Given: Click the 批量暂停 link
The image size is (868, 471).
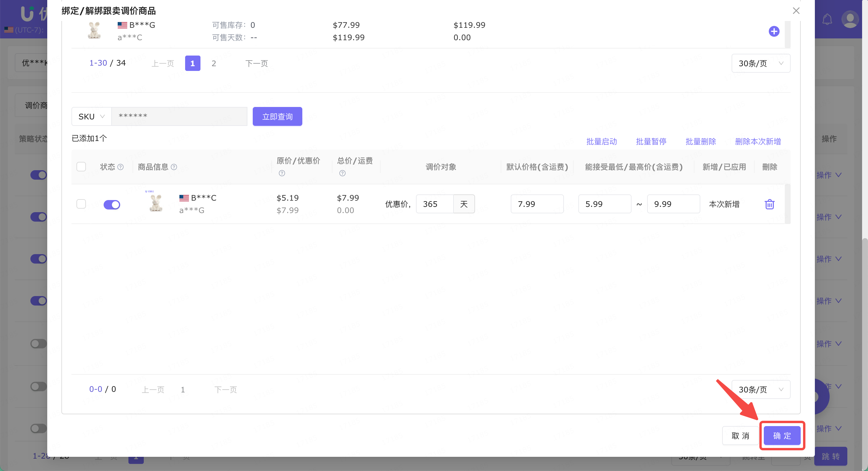Looking at the screenshot, I should [x=651, y=141].
